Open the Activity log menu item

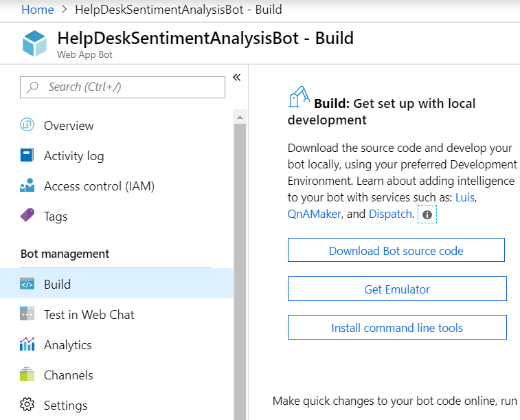pos(74,156)
